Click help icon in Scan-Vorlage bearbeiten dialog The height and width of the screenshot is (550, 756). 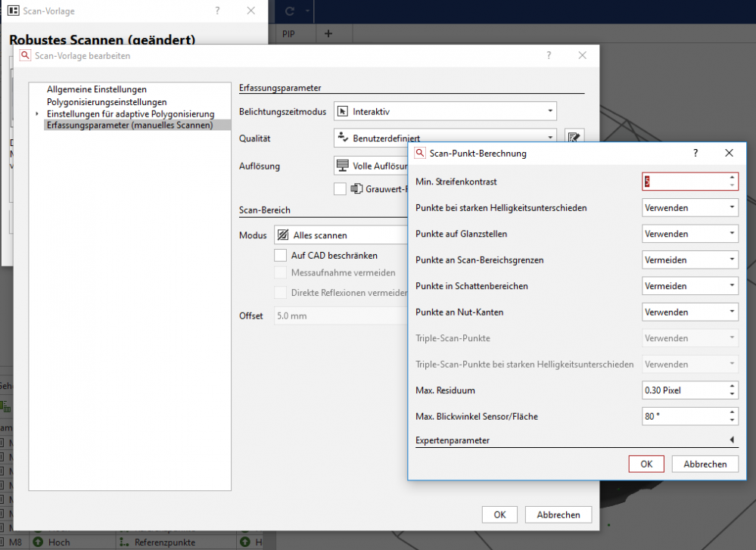549,55
